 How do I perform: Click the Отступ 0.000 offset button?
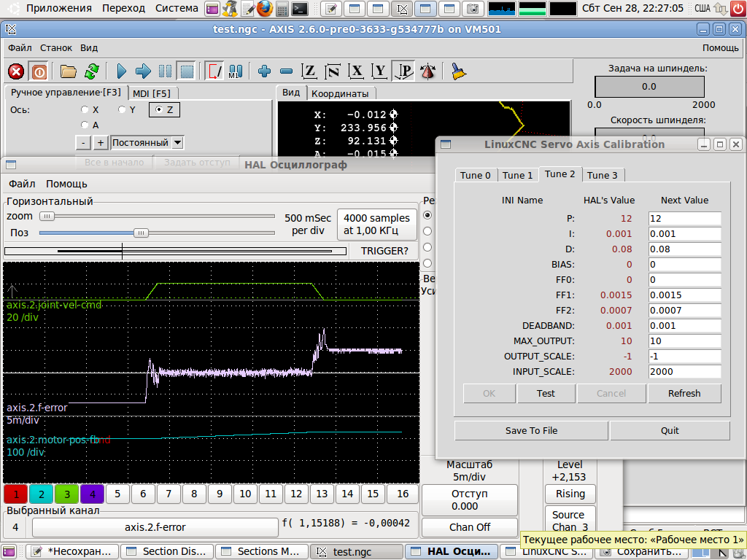(x=470, y=500)
